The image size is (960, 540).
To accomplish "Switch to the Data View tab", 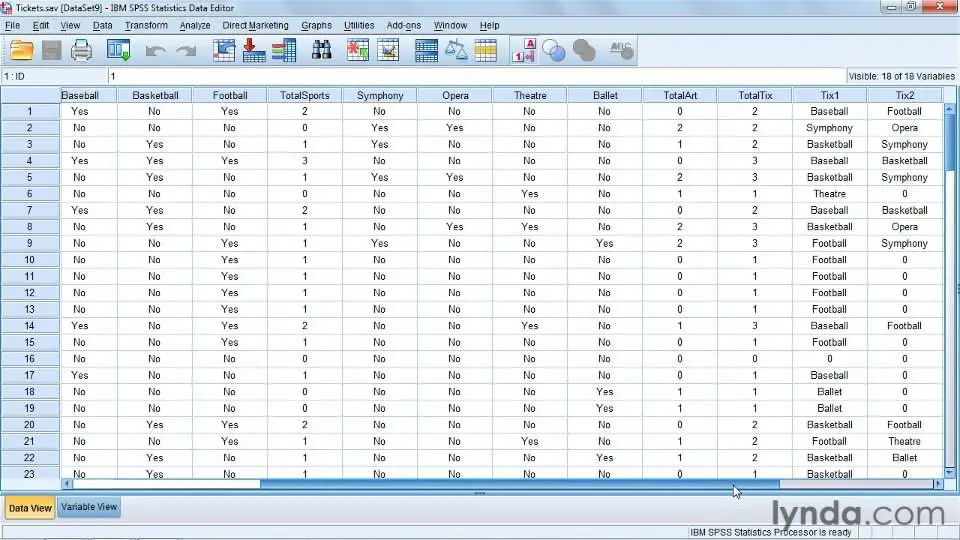I will click(30, 508).
